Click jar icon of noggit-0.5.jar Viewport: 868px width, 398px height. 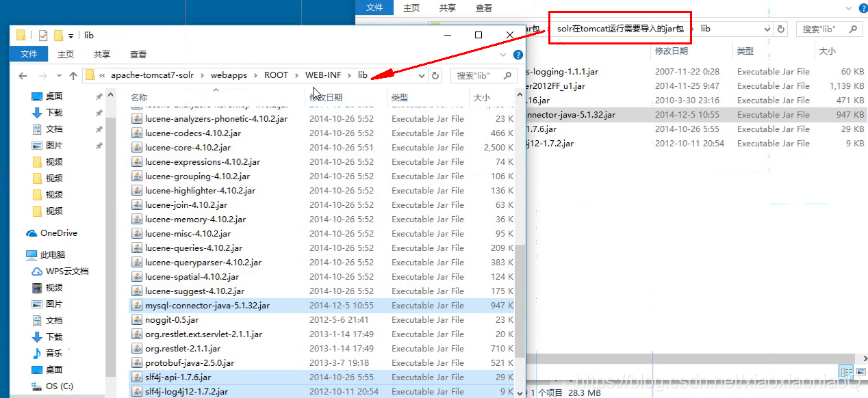137,320
